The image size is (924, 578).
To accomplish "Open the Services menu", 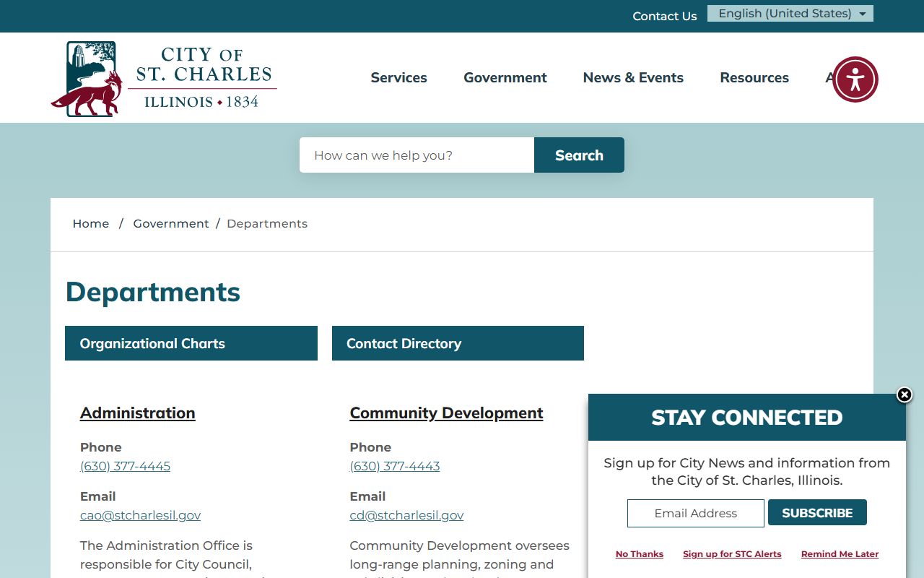I will click(398, 77).
